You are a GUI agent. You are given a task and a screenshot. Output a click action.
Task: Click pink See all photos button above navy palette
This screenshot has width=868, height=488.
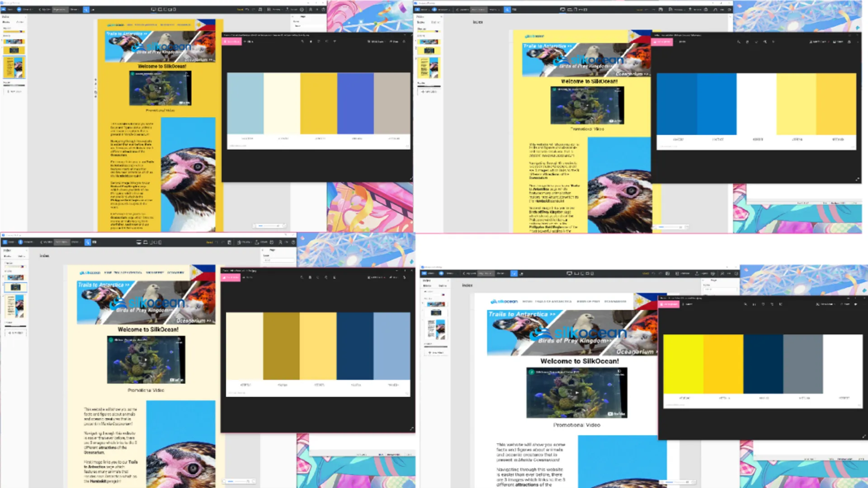[x=231, y=277]
